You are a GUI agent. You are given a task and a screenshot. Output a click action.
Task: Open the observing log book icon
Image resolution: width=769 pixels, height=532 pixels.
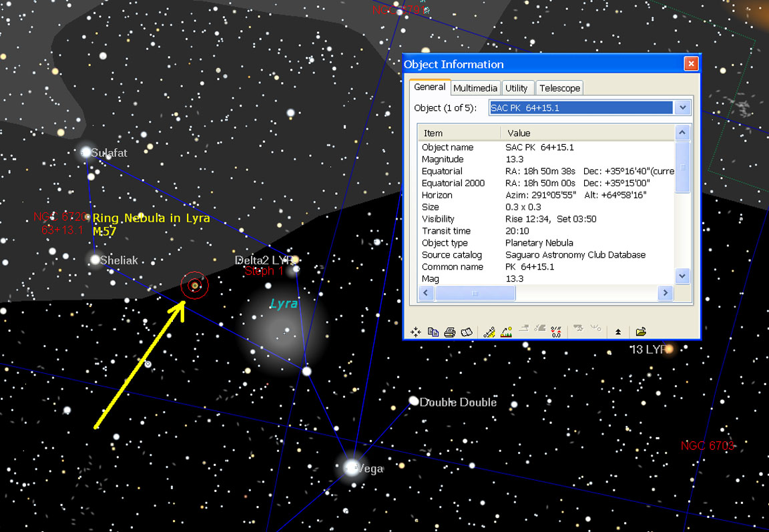click(467, 332)
